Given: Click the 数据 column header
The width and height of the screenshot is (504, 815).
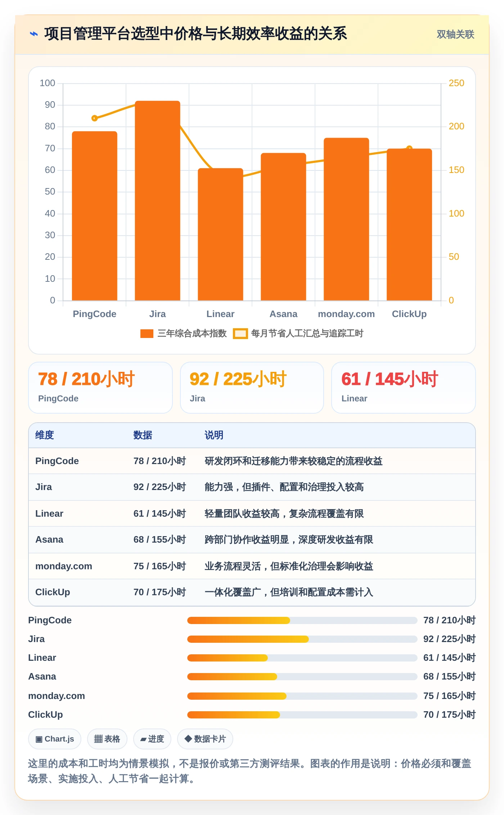Looking at the screenshot, I should pos(143,435).
